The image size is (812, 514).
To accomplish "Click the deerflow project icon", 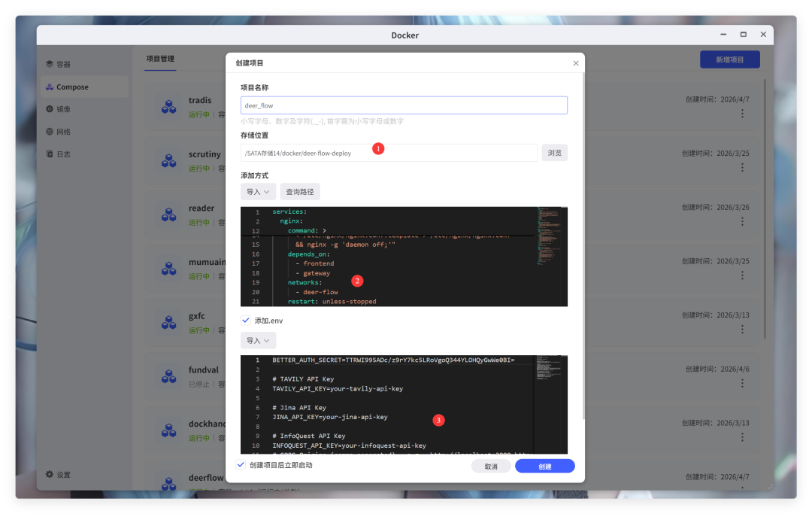I will pyautogui.click(x=169, y=483).
